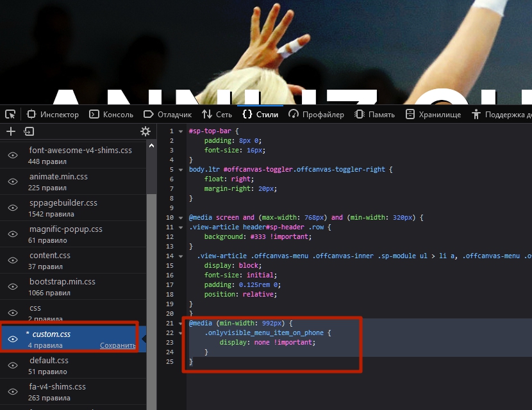Open style editor options gear

coord(145,131)
